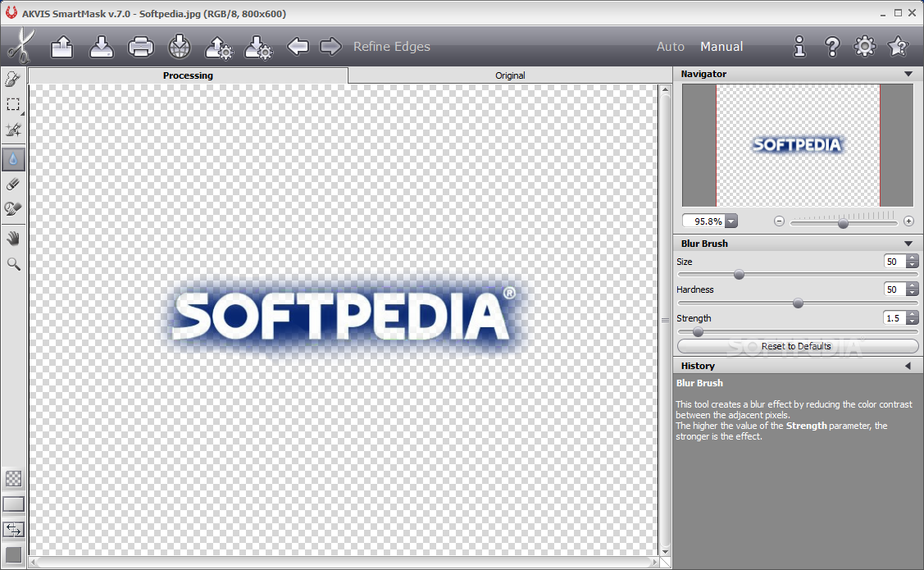Click the Size spinner arrows

[x=913, y=262]
